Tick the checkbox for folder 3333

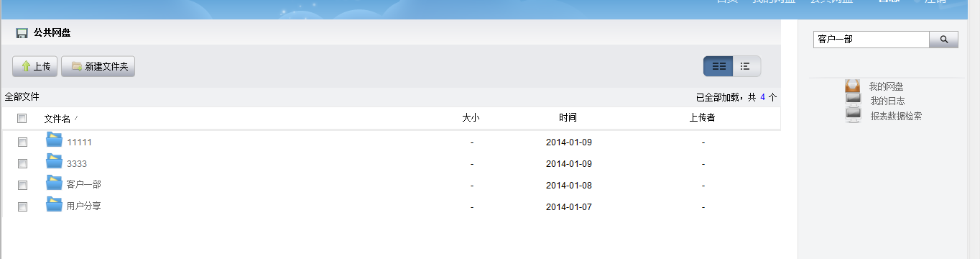[22, 163]
